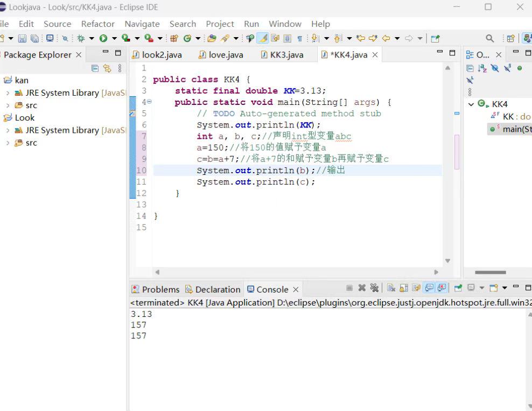
Task: Click the Debug bug icon
Action: pyautogui.click(x=81, y=38)
